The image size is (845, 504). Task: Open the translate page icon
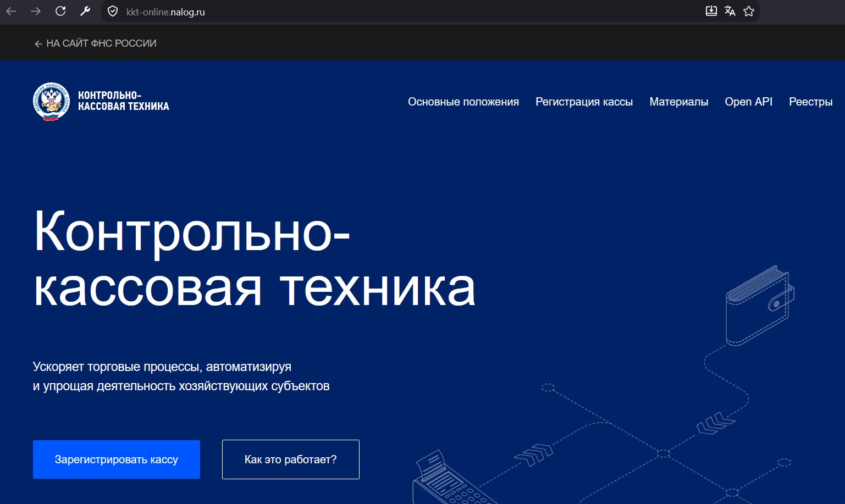point(730,11)
